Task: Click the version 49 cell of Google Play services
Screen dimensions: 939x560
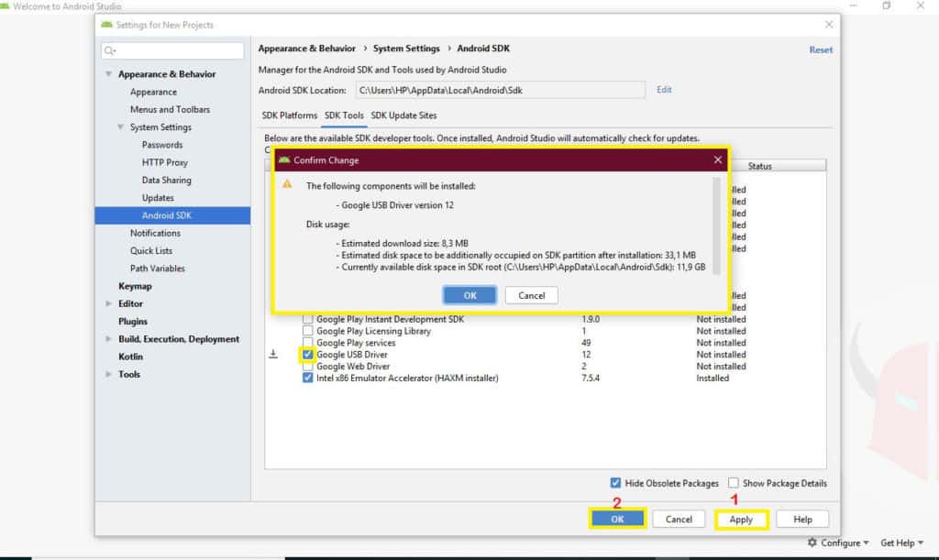Action: (586, 343)
